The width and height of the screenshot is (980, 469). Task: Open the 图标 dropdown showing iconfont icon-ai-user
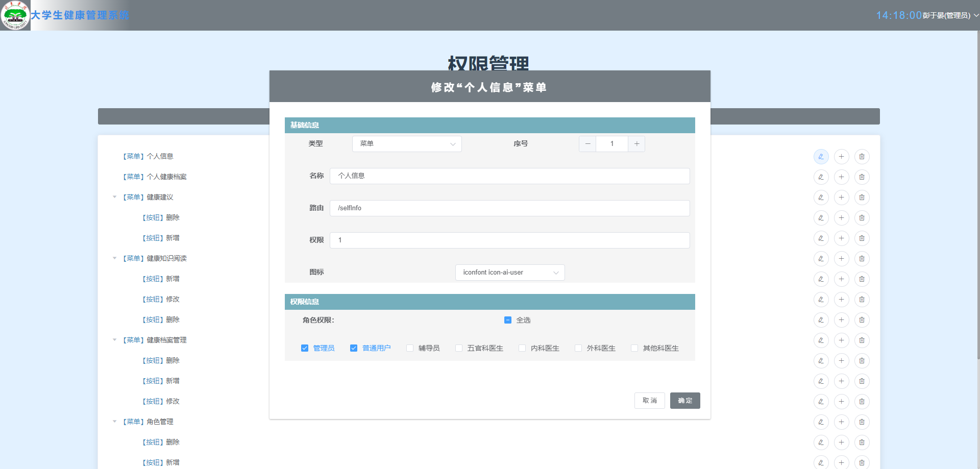click(509, 272)
